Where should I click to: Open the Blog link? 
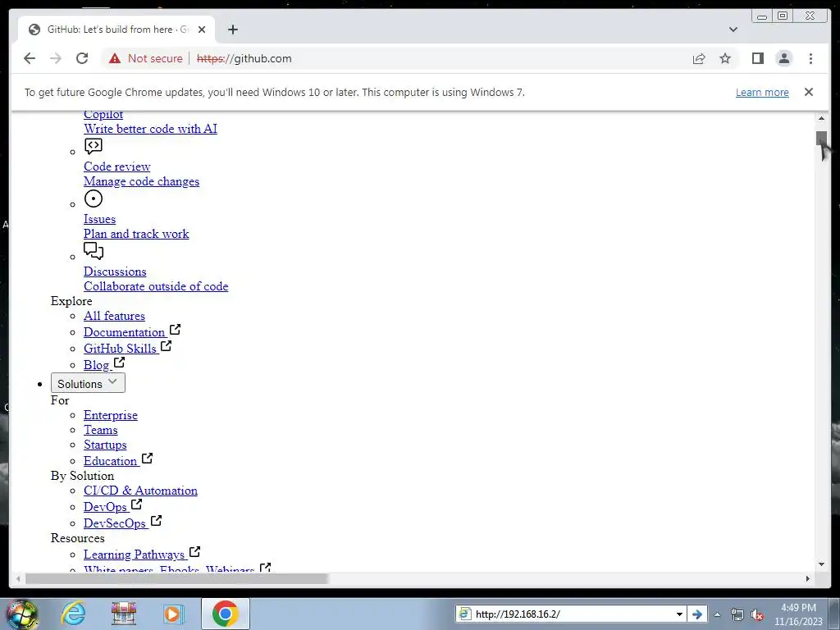[x=97, y=365]
